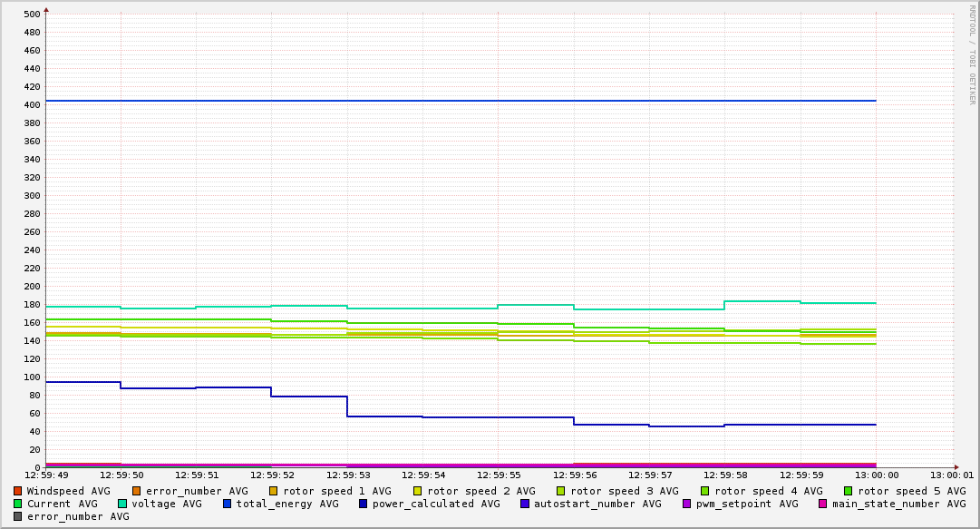Select the rotor speed 1 AVG color box

pos(274,491)
